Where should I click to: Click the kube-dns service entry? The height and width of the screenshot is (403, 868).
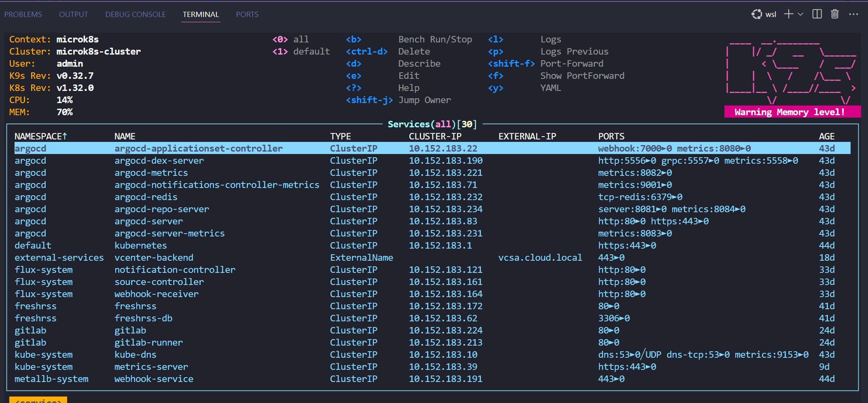135,354
